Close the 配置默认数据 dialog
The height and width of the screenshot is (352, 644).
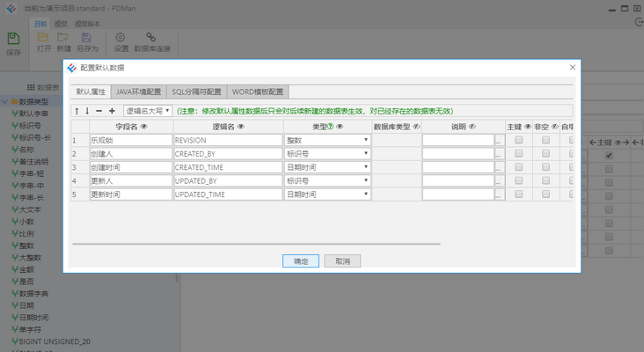pos(573,68)
